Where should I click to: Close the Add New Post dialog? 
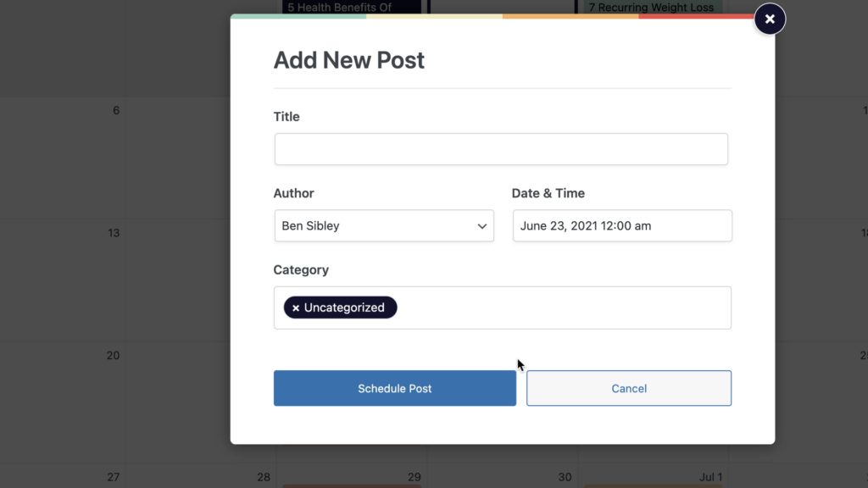(x=770, y=19)
